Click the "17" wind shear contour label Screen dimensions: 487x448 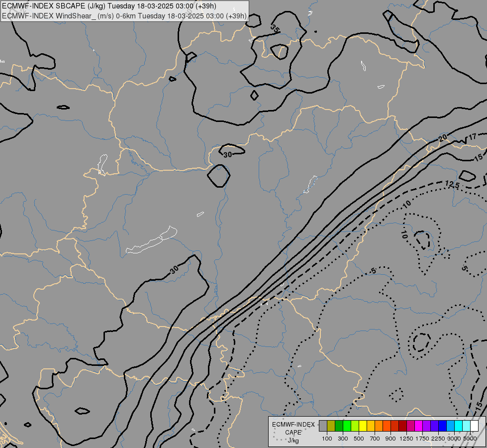(x=472, y=137)
